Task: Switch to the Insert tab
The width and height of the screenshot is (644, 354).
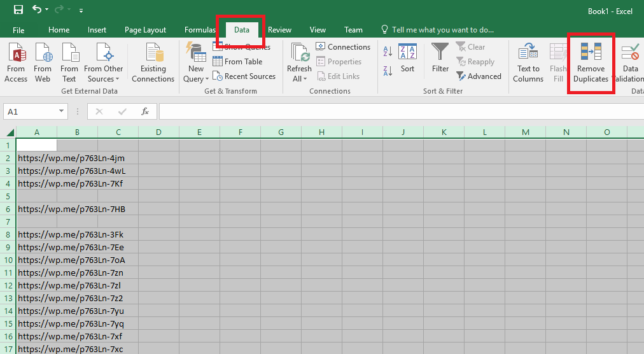Action: pyautogui.click(x=97, y=30)
